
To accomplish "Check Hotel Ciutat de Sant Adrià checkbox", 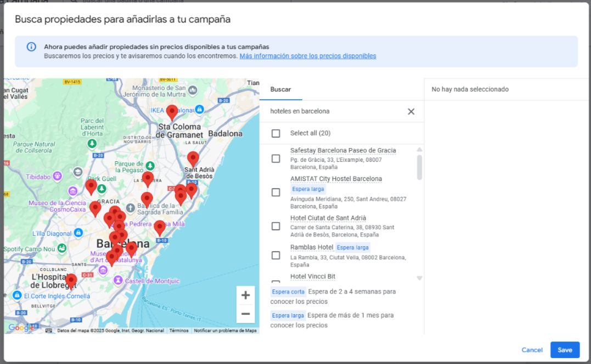I will [276, 226].
